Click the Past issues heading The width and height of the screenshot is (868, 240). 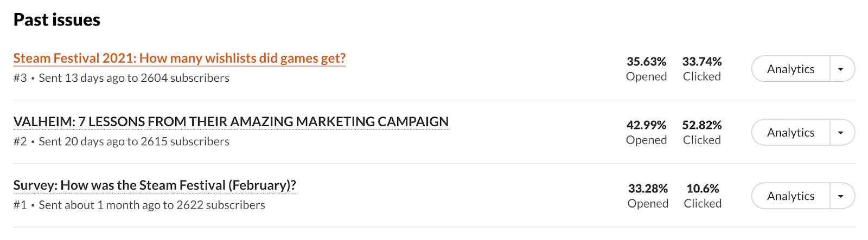point(57,20)
